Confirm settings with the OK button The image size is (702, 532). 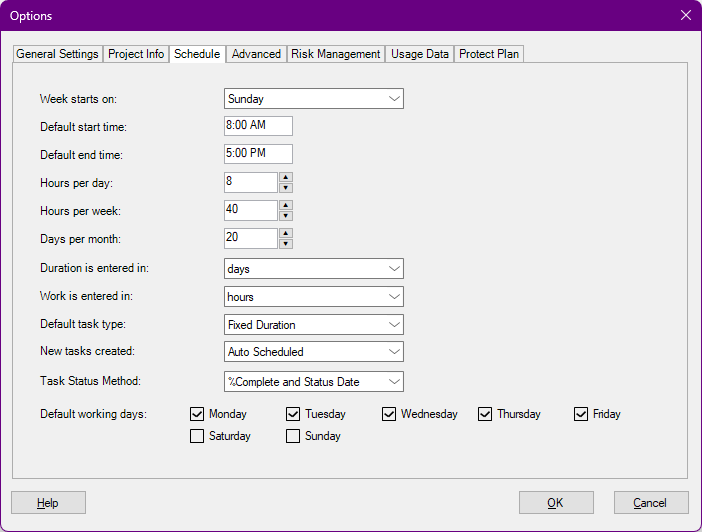click(x=556, y=503)
